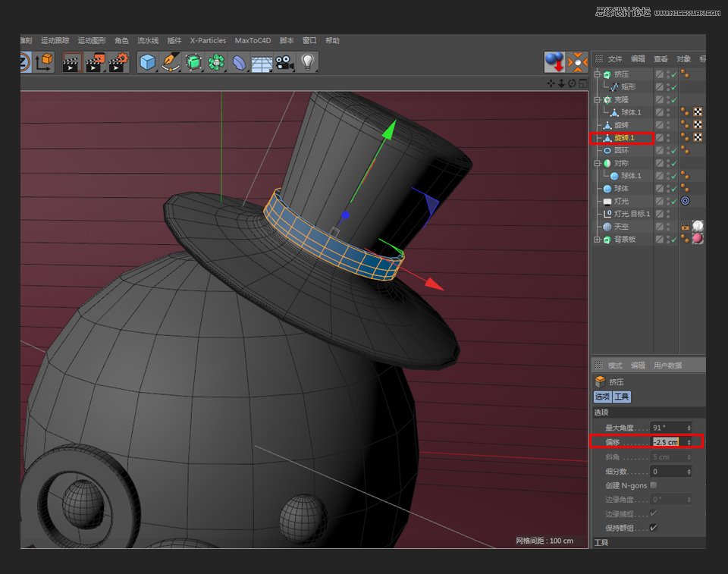Toggle the 保持群组 checkbox
Image resolution: width=728 pixels, height=574 pixels.
tap(654, 528)
